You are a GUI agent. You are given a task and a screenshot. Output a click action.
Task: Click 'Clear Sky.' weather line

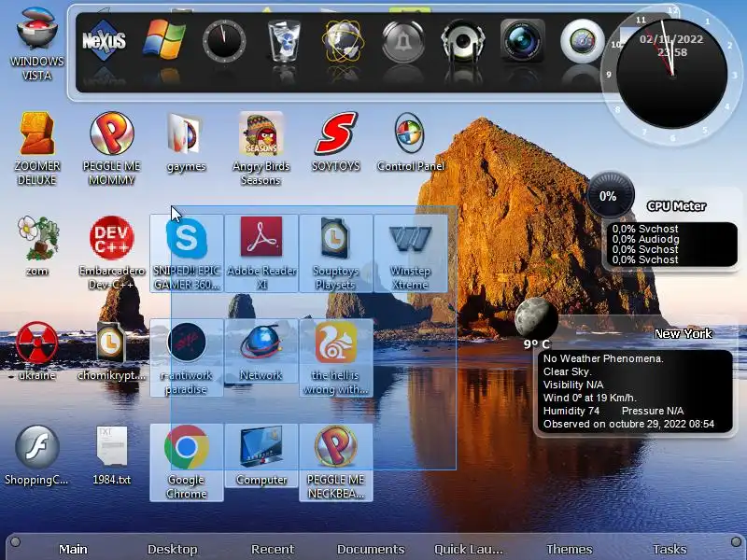point(568,371)
